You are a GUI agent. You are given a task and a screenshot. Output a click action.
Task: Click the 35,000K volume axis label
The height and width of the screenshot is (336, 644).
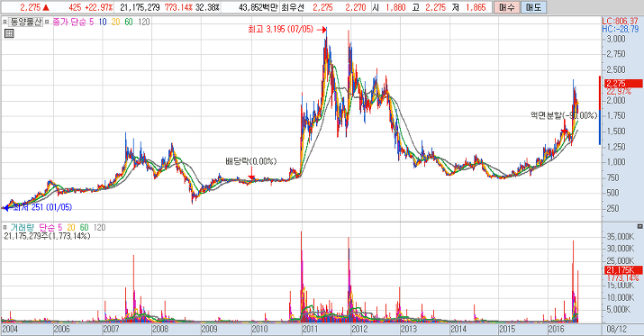[x=621, y=237]
